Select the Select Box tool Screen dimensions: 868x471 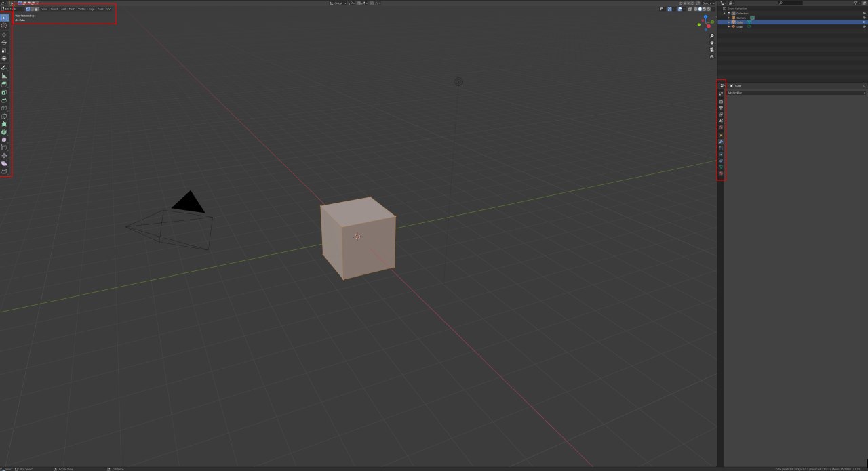point(4,18)
